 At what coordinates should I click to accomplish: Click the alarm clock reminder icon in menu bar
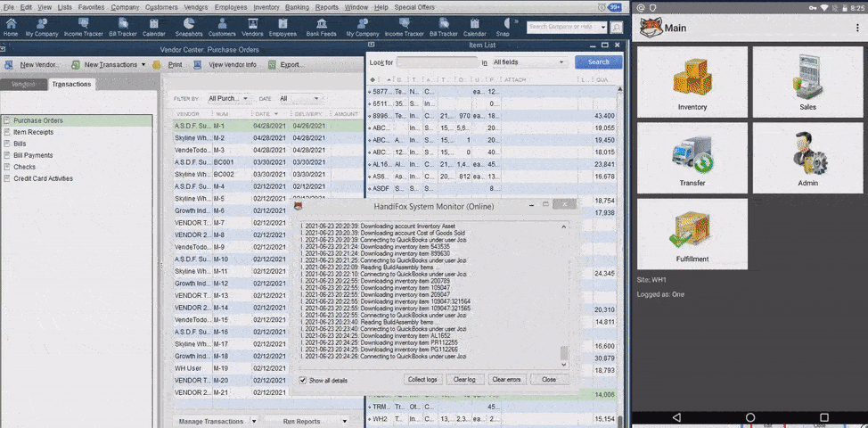(x=602, y=7)
